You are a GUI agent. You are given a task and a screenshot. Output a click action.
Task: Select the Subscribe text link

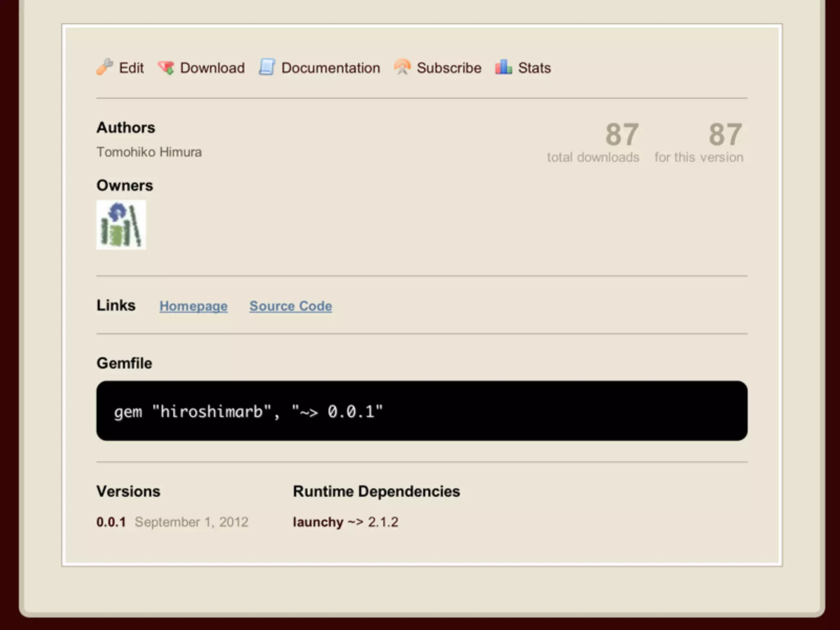point(449,68)
